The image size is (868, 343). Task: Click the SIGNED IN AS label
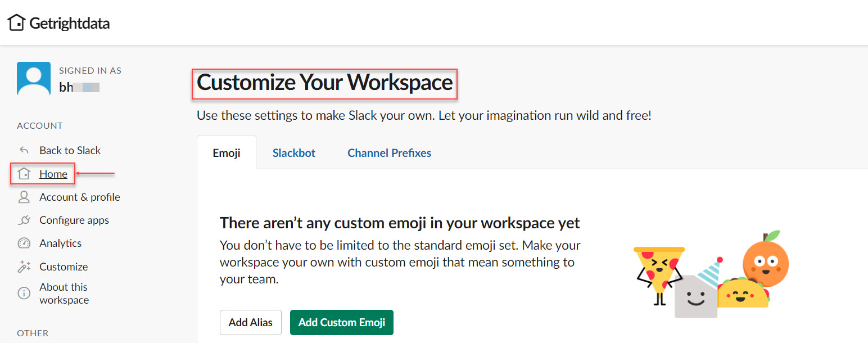click(x=90, y=70)
